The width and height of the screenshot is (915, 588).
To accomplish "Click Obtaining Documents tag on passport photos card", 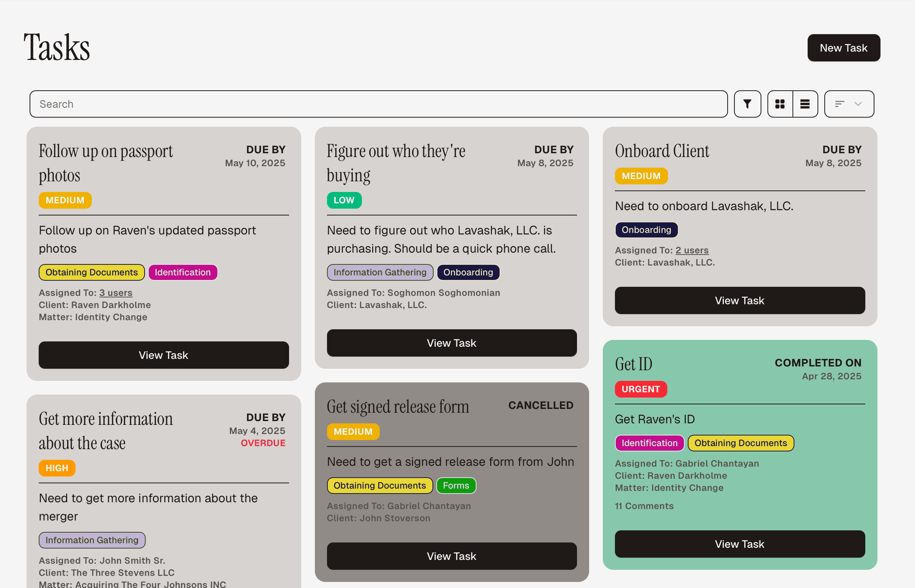I will pyautogui.click(x=92, y=272).
